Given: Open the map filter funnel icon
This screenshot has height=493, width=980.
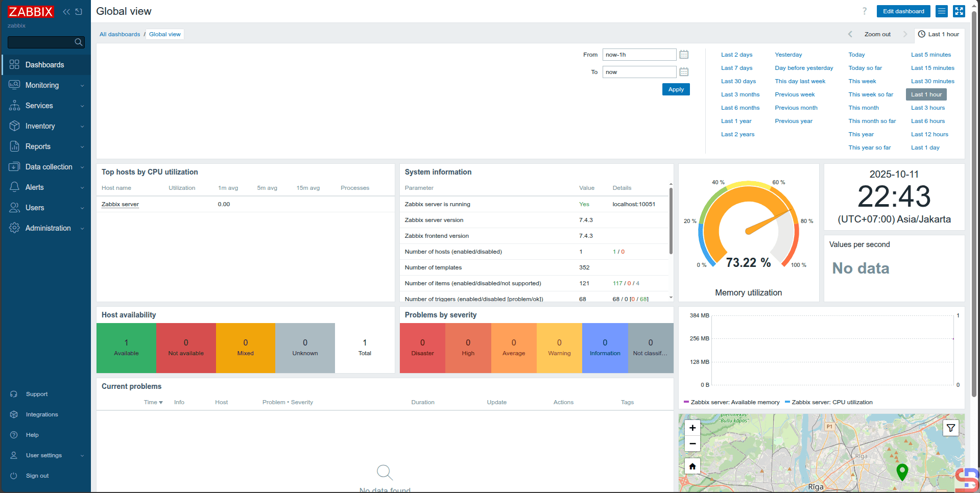Looking at the screenshot, I should [951, 428].
